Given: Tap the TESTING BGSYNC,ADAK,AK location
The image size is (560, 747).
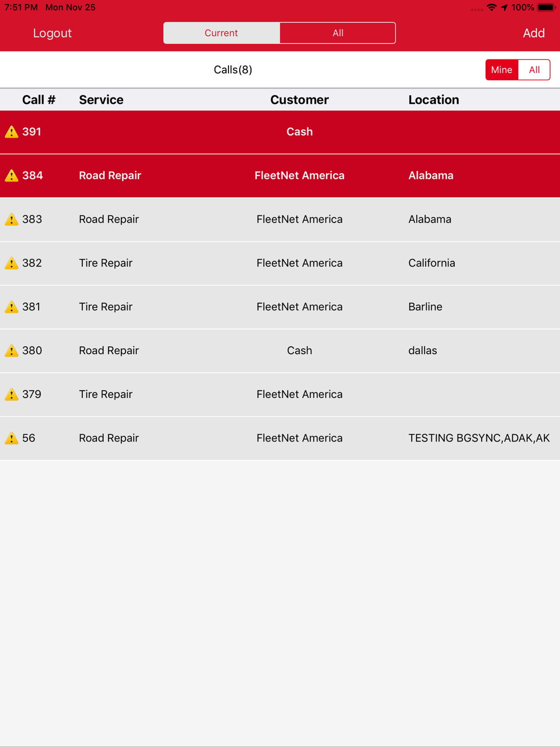Looking at the screenshot, I should (x=479, y=438).
